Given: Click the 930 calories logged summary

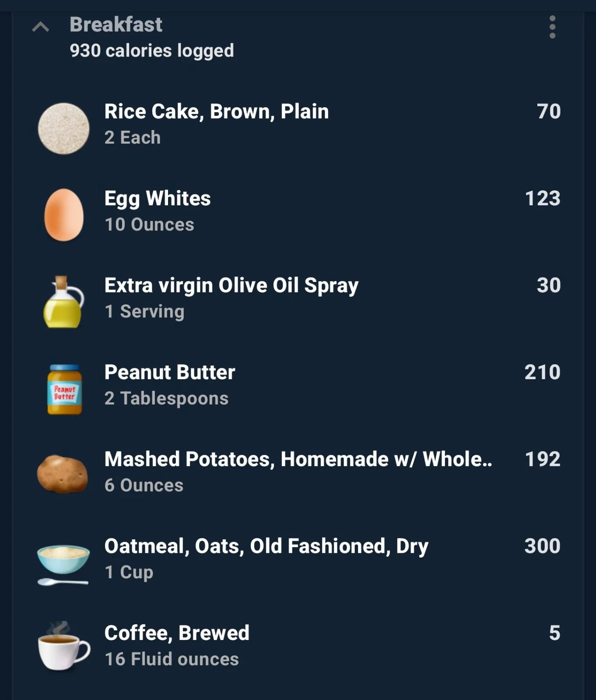Looking at the screenshot, I should click(152, 51).
